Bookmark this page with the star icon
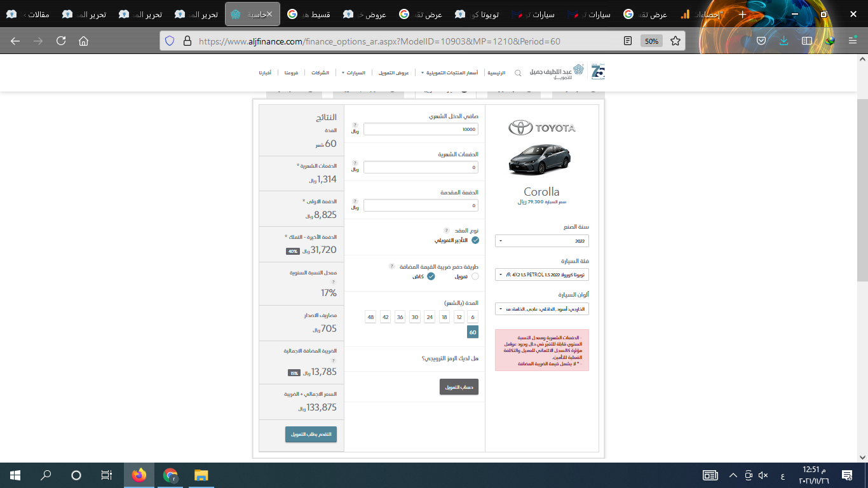The image size is (868, 488). click(675, 41)
